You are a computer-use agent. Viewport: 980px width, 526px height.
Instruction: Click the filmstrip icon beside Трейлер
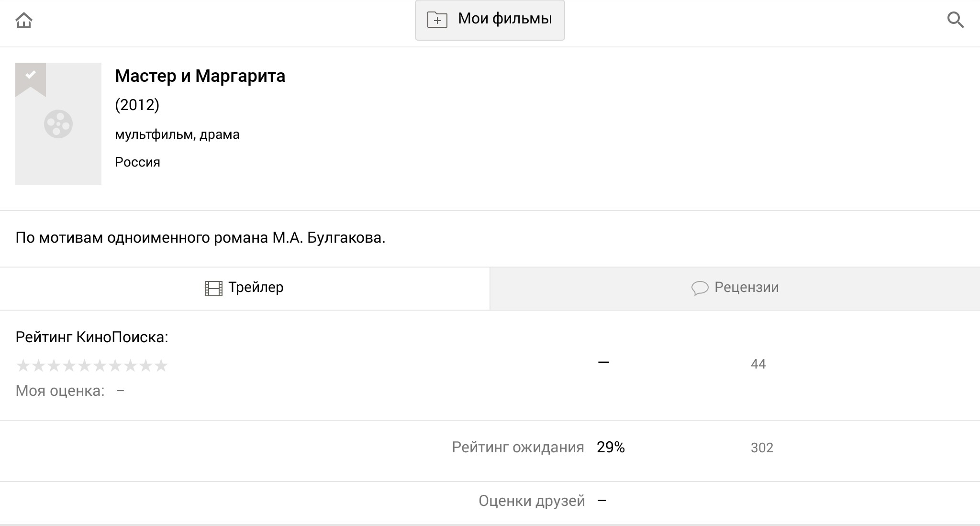(x=214, y=289)
